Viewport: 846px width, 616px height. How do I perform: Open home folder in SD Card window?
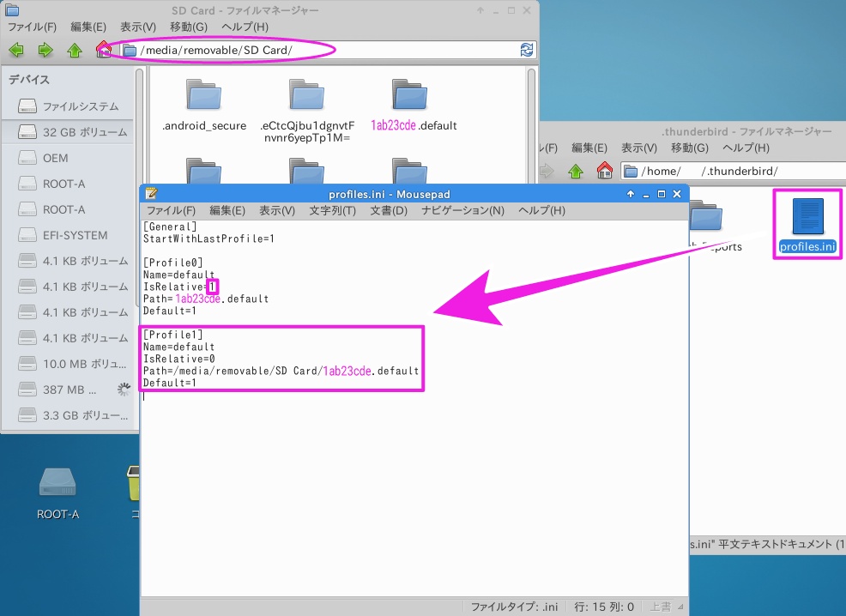[x=102, y=50]
